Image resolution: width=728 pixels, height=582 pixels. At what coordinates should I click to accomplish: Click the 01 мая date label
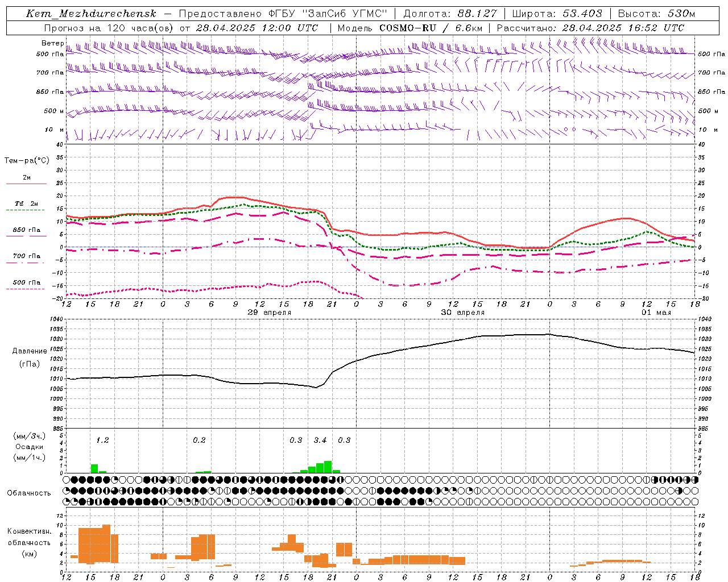coord(656,313)
